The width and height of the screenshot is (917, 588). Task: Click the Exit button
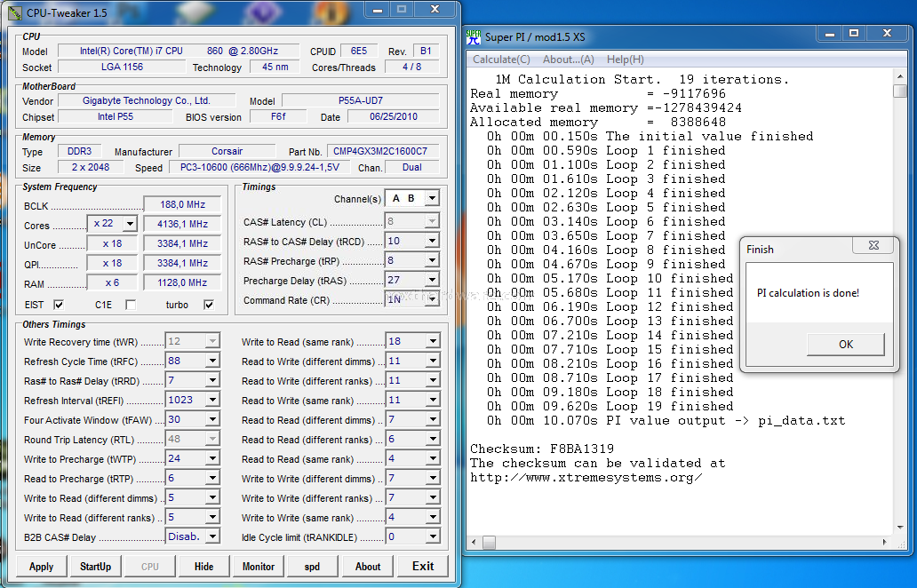pyautogui.click(x=423, y=567)
